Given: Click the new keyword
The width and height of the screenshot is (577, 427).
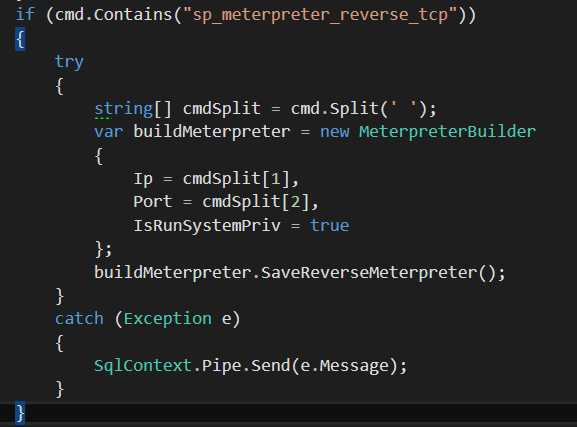Looking at the screenshot, I should point(334,132).
